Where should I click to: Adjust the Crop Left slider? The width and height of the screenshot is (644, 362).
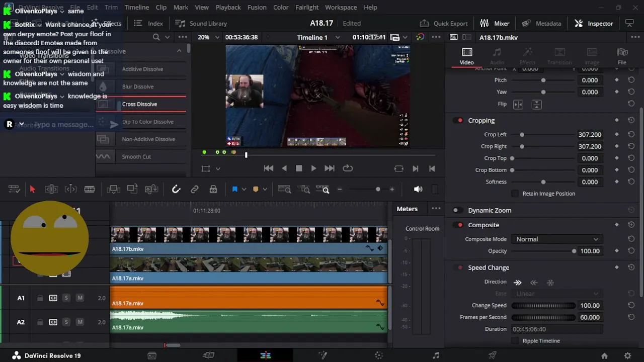522,135
